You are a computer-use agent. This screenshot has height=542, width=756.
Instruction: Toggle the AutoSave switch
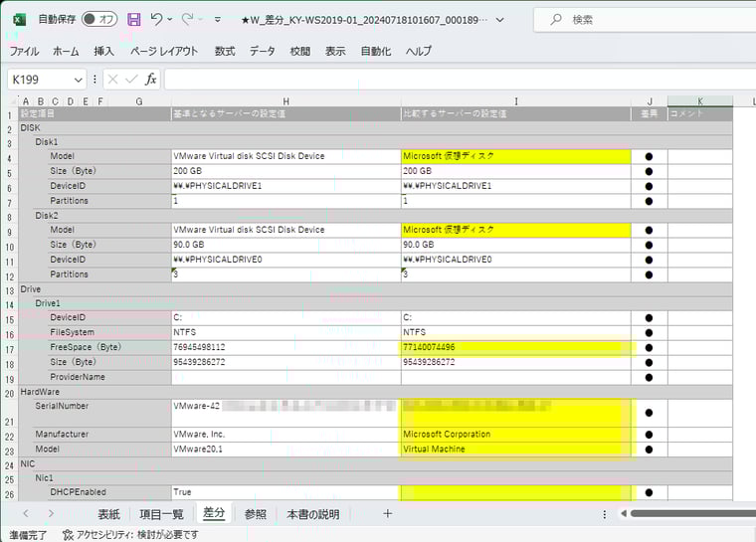click(99, 19)
